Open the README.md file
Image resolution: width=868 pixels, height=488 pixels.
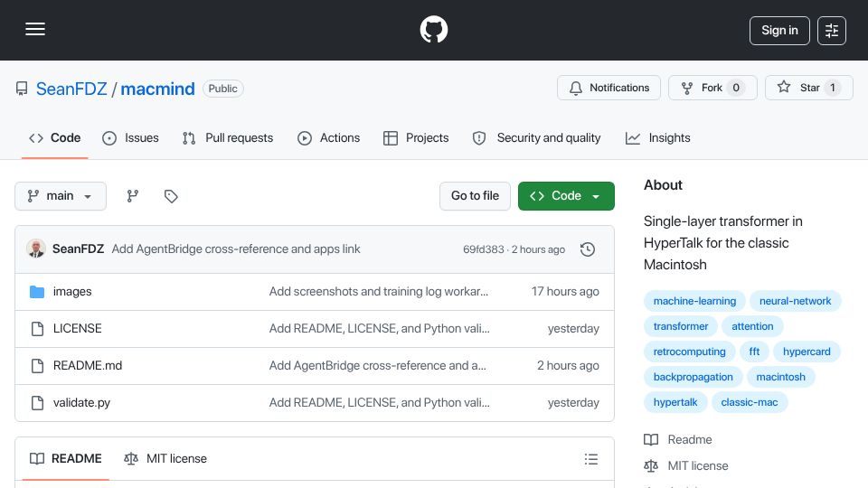(x=88, y=366)
